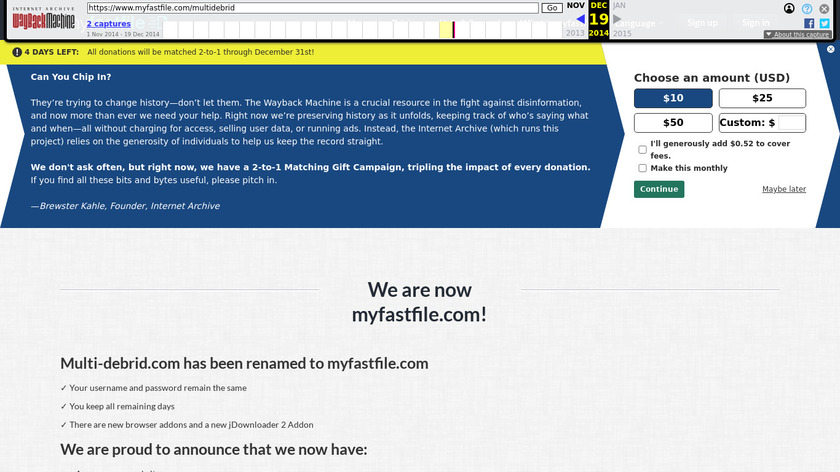The height and width of the screenshot is (472, 840).
Task: Click the 2-to-1 Matching Gift Campaign sentence
Action: pyautogui.click(x=311, y=167)
